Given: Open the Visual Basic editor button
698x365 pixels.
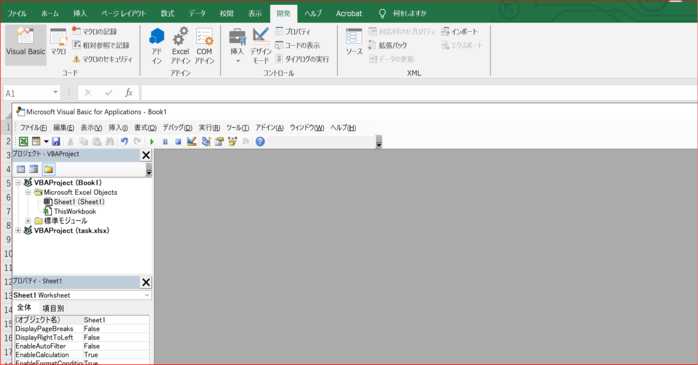Looking at the screenshot, I should coord(25,44).
